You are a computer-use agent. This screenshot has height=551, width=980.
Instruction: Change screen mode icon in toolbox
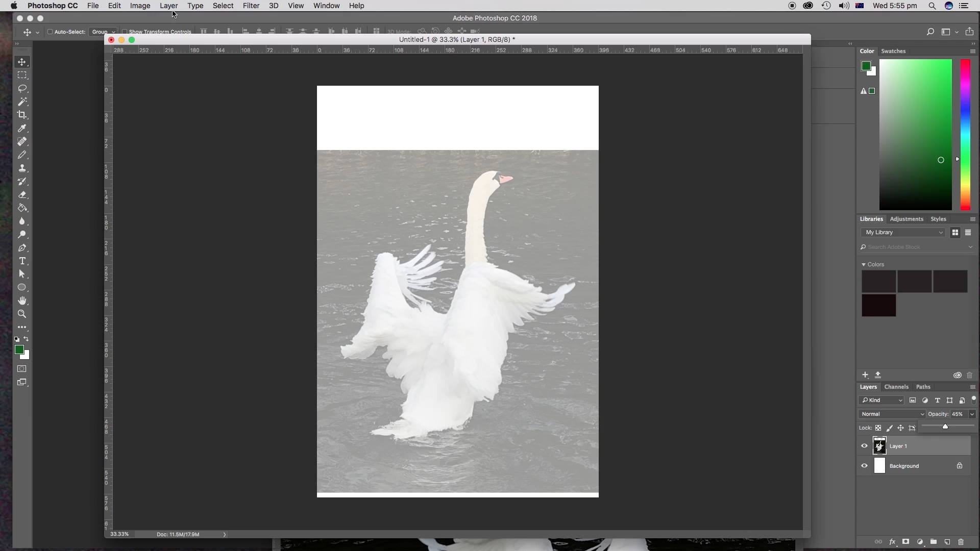(x=22, y=382)
